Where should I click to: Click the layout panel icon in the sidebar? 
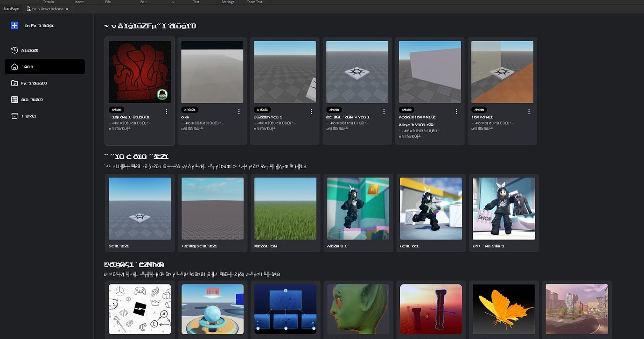coord(14,99)
